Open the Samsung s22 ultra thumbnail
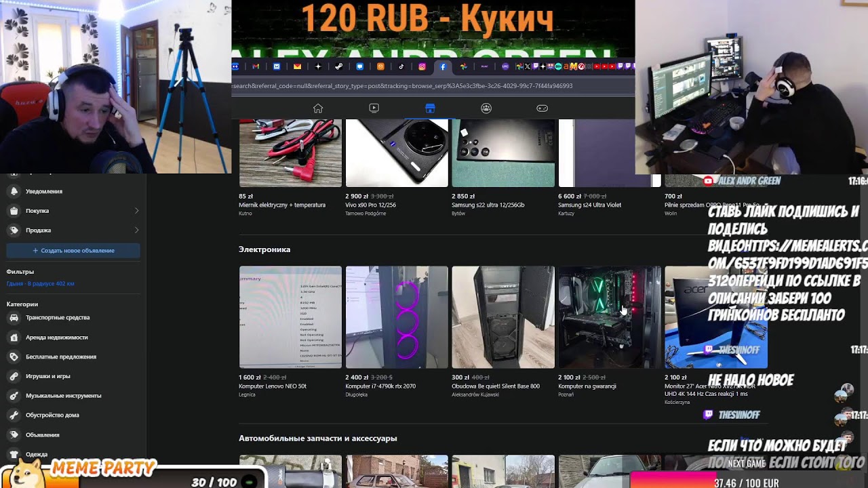 [503, 152]
